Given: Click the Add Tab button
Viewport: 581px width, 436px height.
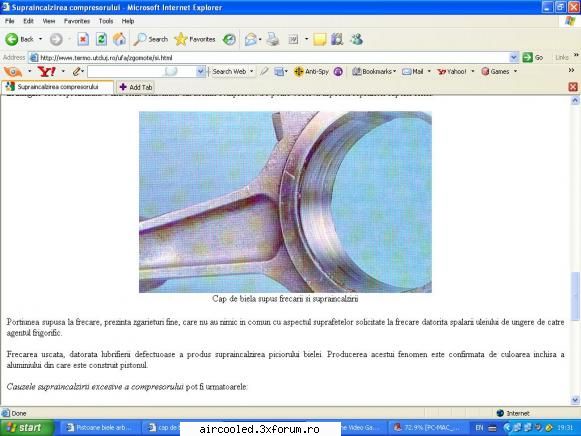Looking at the screenshot, I should pos(136,87).
